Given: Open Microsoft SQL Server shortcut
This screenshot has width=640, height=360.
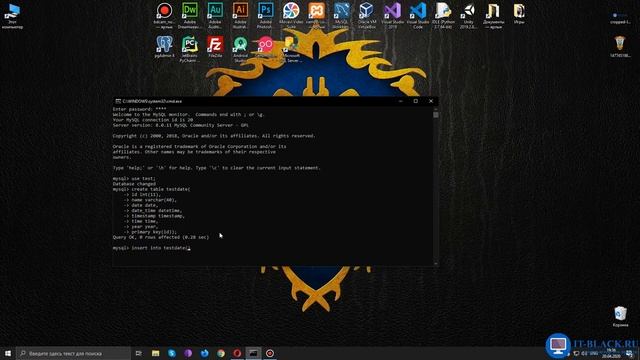Looking at the screenshot, I should click(291, 49).
